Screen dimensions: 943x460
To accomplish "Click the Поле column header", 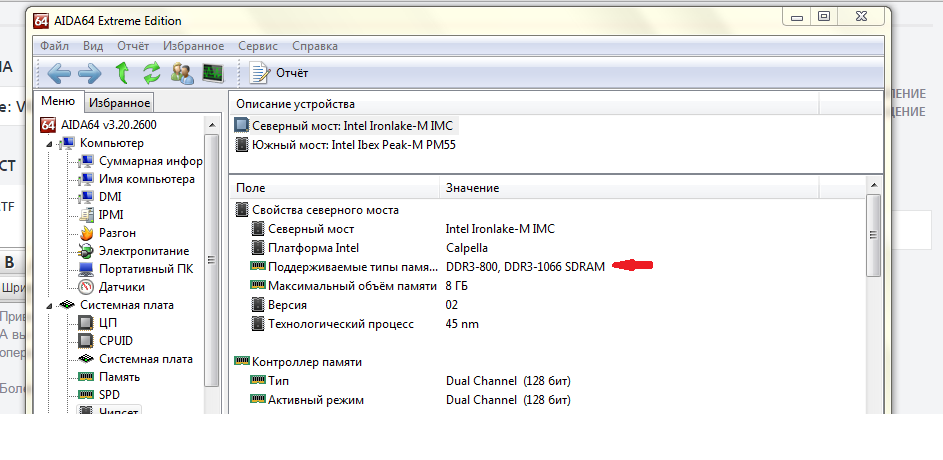I will (x=251, y=188).
